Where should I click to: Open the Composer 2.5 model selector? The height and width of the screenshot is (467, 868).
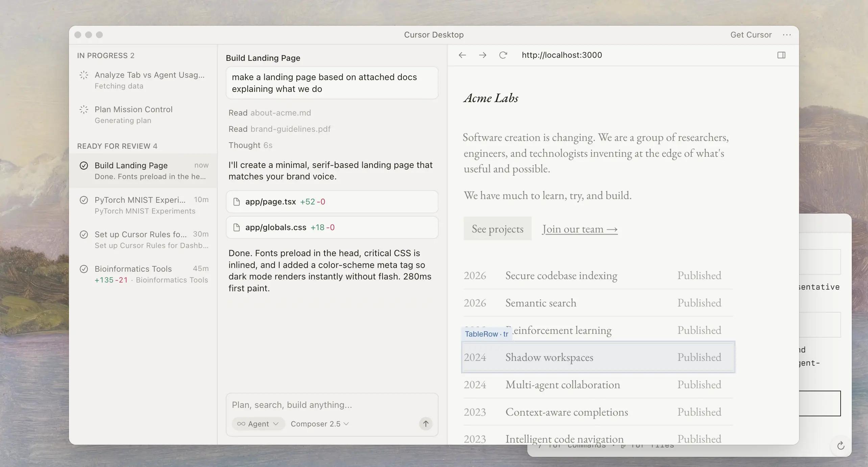(320, 424)
